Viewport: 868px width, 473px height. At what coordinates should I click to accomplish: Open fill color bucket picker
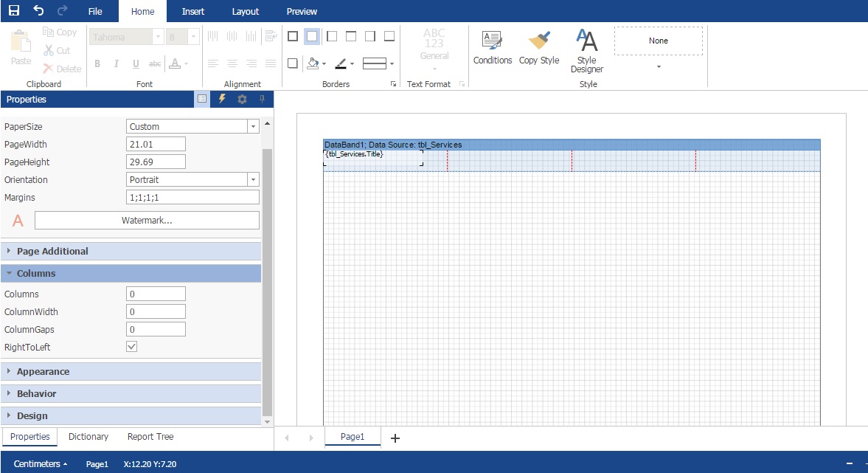316,63
